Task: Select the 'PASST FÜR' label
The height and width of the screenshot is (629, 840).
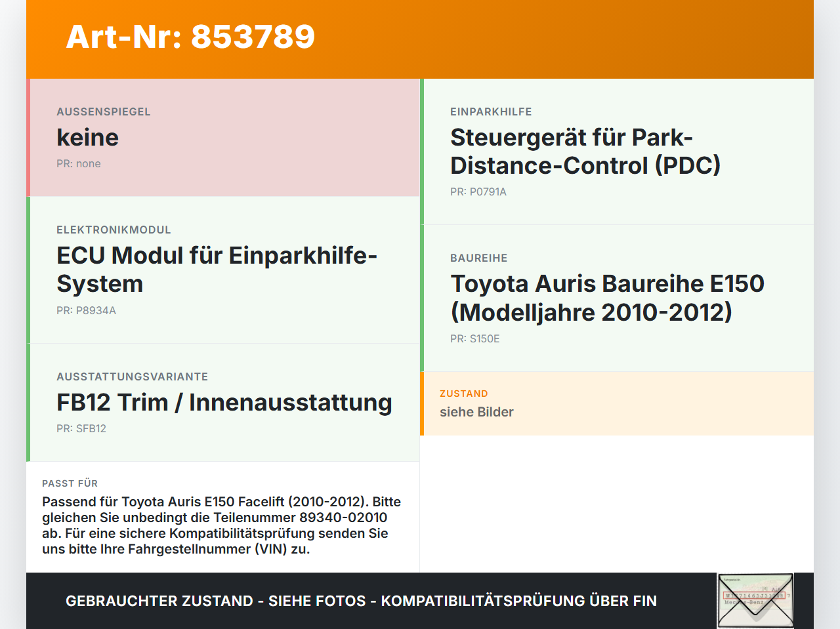Action: coord(70,484)
